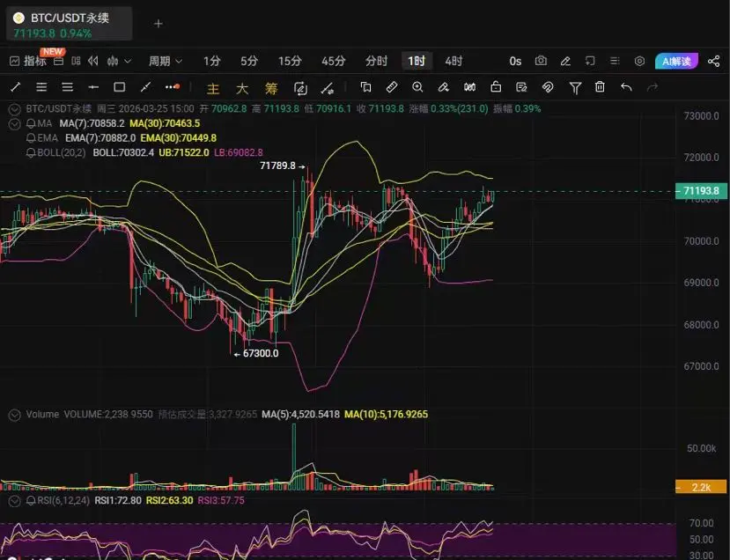Viewport: 730px width, 560px height.
Task: Click the zoom-in magnifier tool
Action: click(x=417, y=87)
